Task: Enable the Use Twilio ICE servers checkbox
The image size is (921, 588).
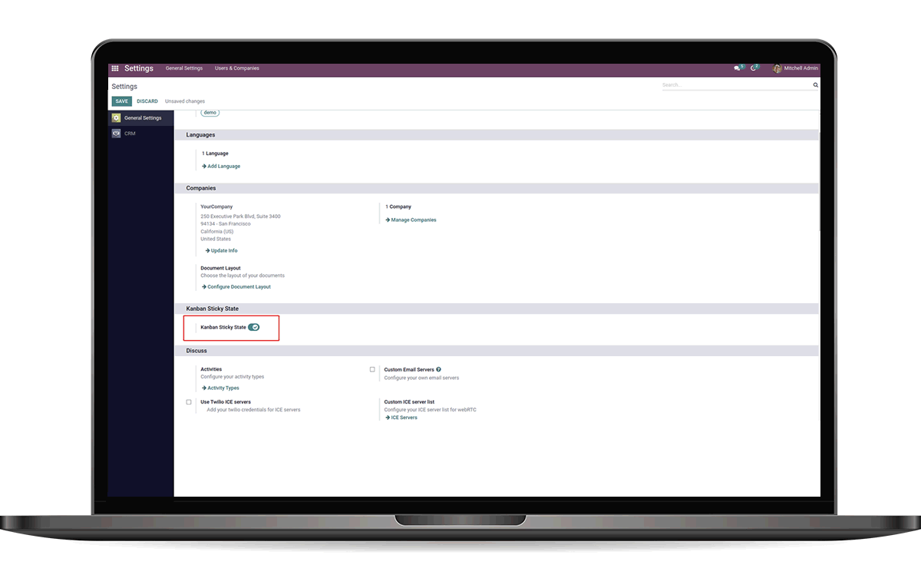Action: (x=189, y=402)
